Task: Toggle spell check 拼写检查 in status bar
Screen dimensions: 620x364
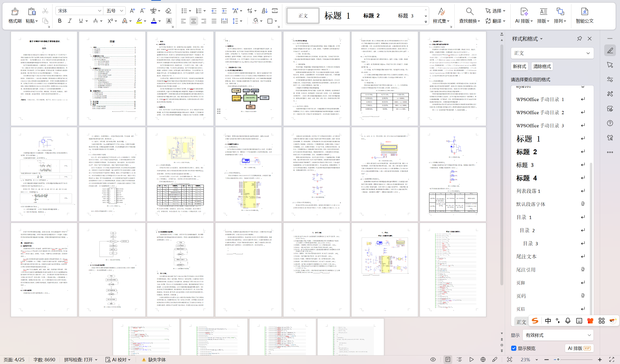Action: [78, 360]
